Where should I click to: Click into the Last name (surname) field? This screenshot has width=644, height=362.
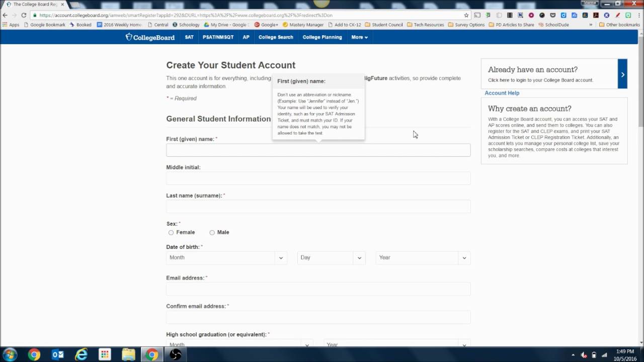[x=318, y=206]
